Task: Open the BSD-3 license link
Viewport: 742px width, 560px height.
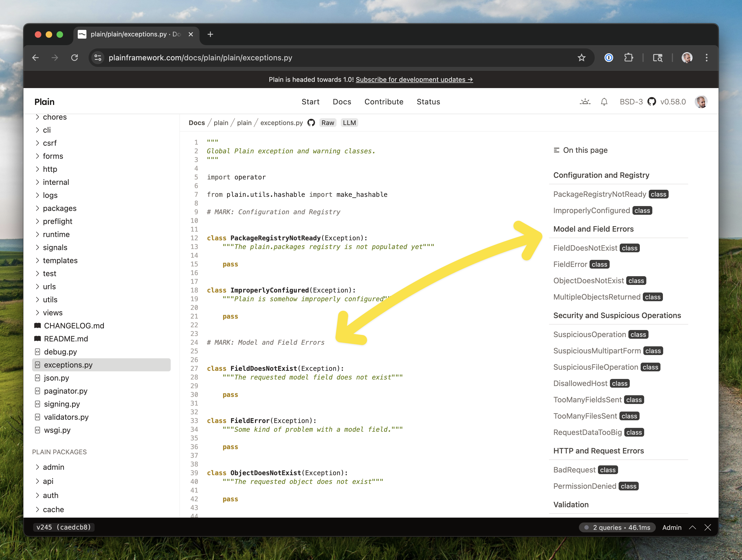Action: [631, 102]
